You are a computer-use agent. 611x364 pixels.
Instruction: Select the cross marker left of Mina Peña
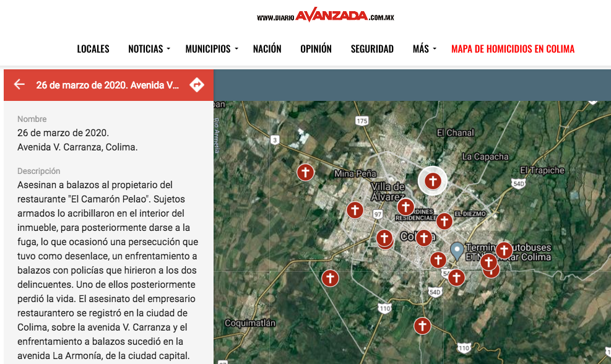coord(305,173)
